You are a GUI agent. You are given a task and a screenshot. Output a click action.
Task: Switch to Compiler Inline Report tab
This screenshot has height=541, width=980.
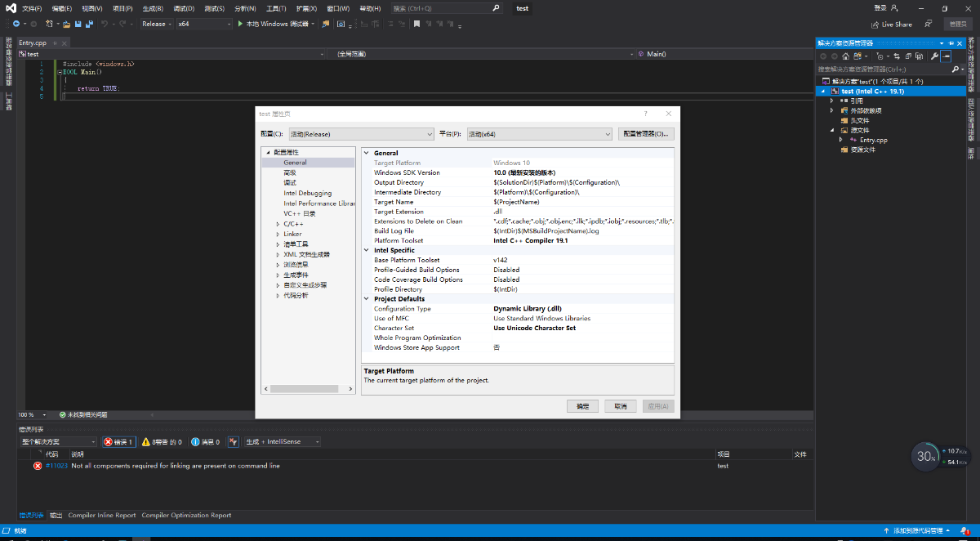click(102, 516)
